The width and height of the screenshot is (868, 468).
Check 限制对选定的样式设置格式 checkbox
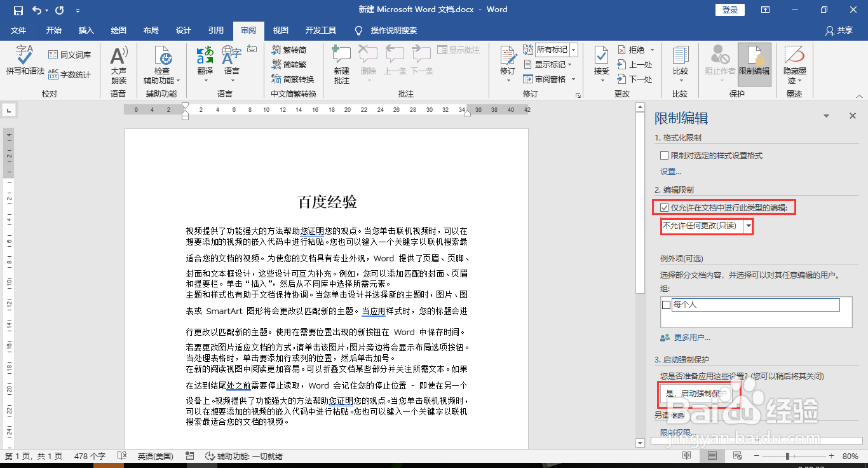pos(665,155)
